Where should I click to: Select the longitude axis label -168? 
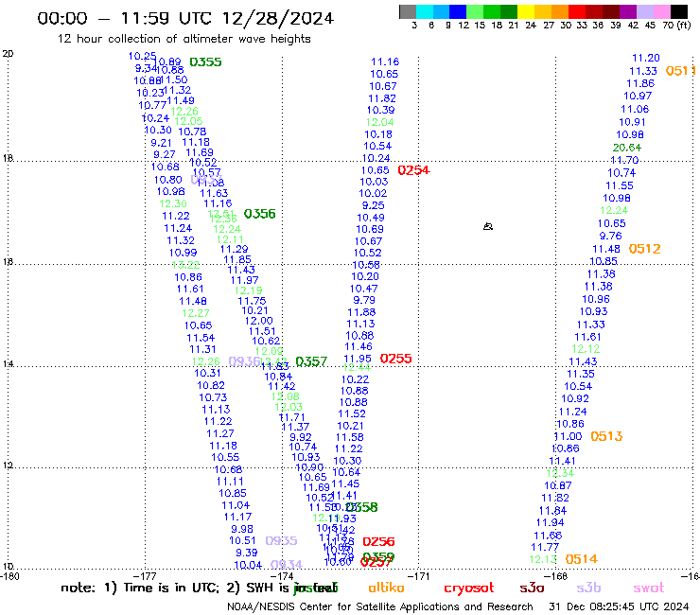[x=556, y=576]
